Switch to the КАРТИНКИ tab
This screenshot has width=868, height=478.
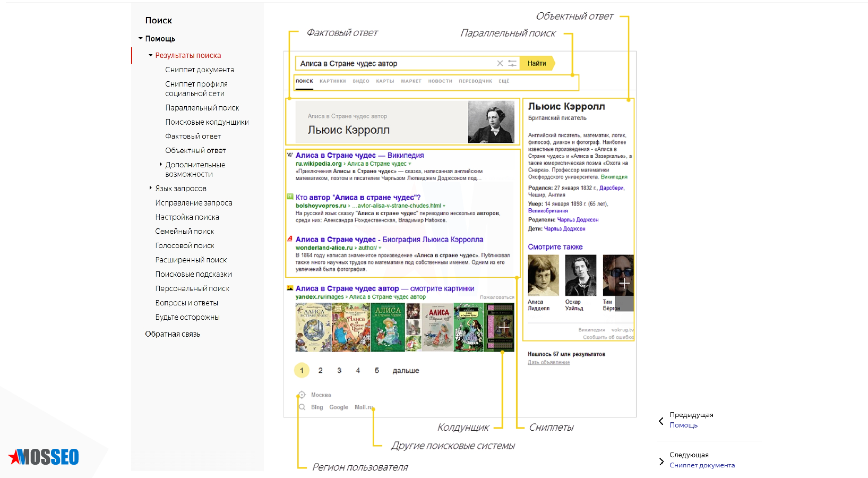coord(332,81)
